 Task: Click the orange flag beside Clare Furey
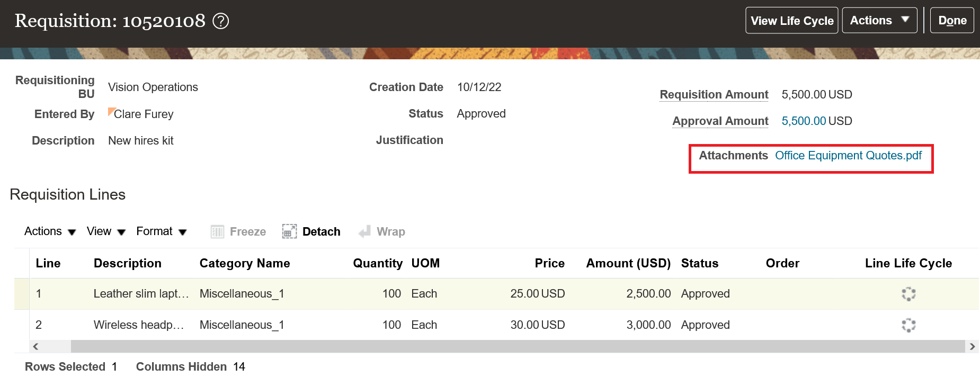pyautogui.click(x=111, y=111)
